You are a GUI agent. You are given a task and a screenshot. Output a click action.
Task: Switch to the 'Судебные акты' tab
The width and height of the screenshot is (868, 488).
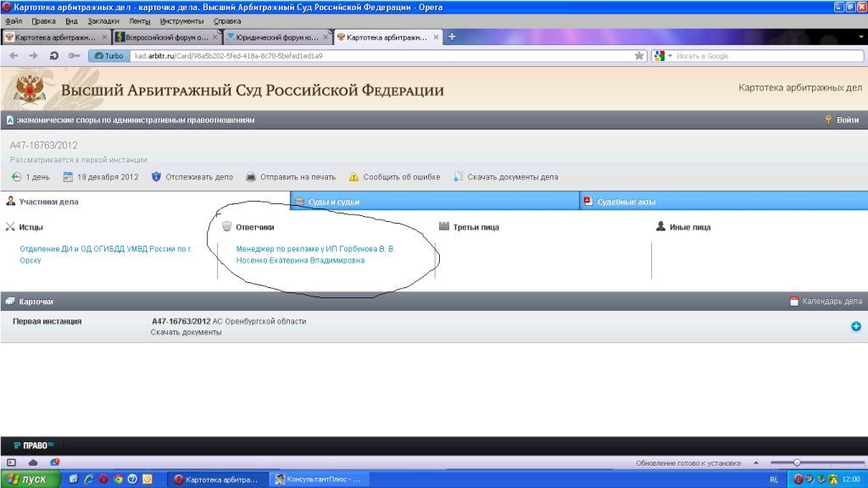626,202
